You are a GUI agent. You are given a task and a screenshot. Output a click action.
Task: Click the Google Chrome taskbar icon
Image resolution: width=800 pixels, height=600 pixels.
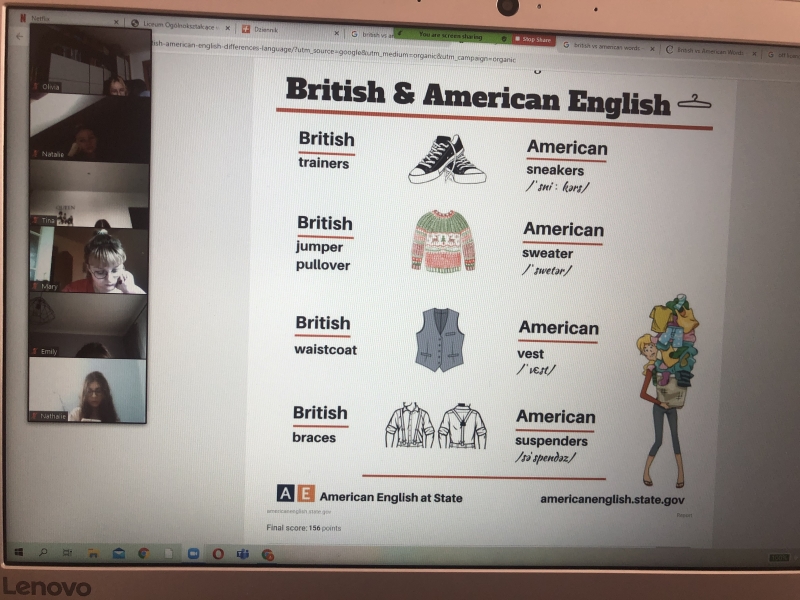(x=143, y=554)
